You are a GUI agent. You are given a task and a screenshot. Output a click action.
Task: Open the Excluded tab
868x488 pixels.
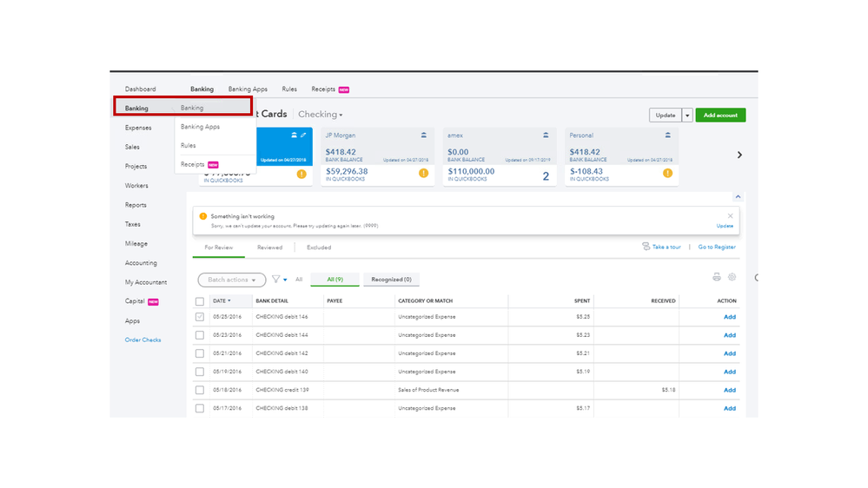point(319,247)
